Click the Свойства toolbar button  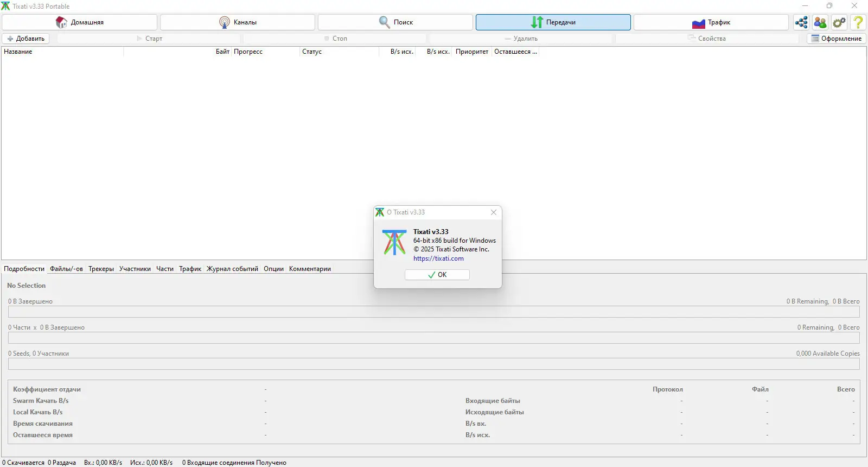point(707,39)
